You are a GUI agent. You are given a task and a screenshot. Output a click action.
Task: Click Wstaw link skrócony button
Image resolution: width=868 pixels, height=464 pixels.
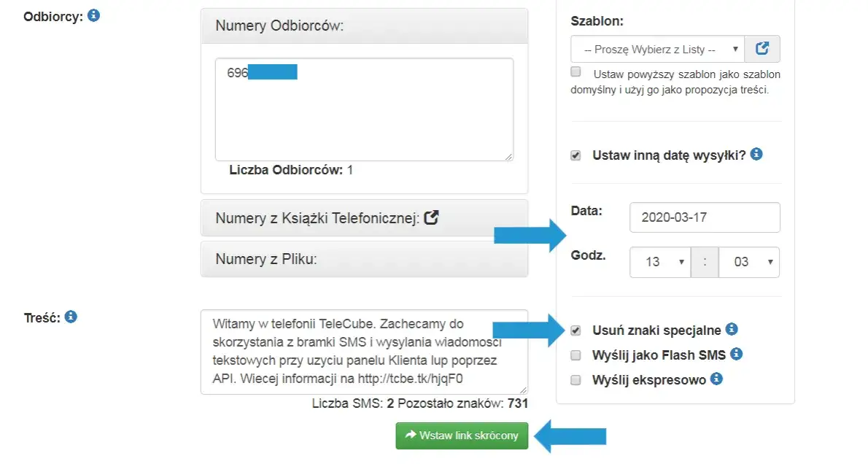coord(462,436)
